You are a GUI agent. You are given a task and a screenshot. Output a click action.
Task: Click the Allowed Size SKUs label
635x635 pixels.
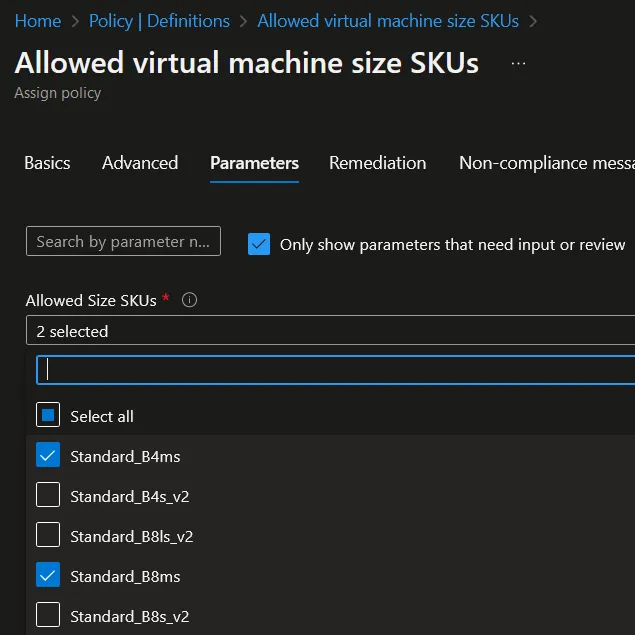click(91, 301)
